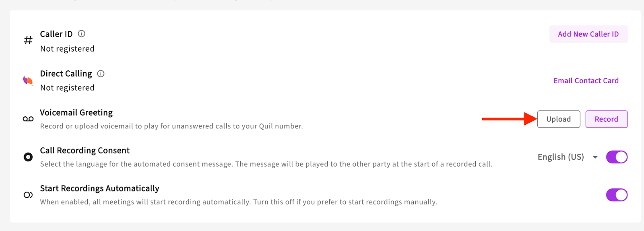Click the Caller ID hash icon
Viewport: 644px width, 231px height.
click(x=28, y=40)
